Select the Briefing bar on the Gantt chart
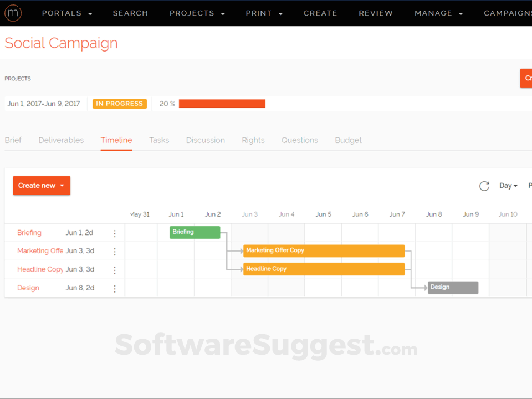Image resolution: width=532 pixels, height=399 pixels. pos(194,232)
